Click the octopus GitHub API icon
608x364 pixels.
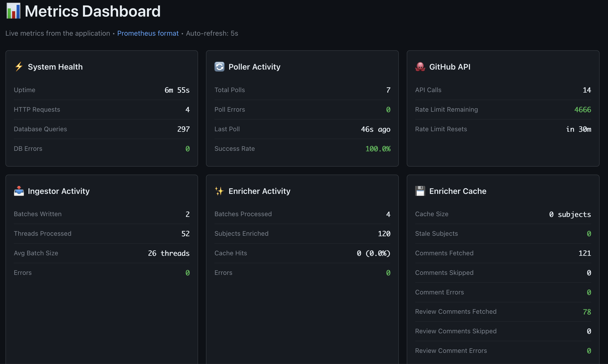420,67
